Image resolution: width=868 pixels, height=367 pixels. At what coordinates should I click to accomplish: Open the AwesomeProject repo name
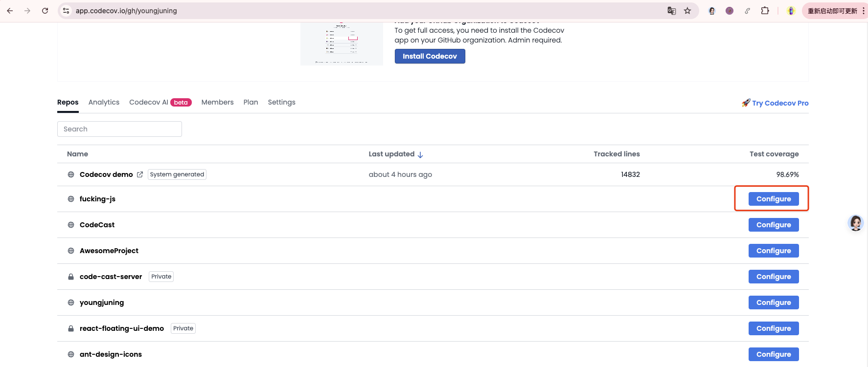click(x=109, y=251)
